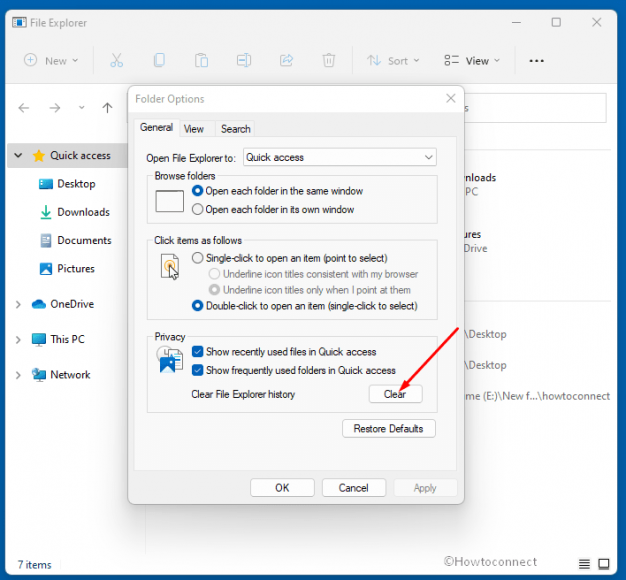Screen dimensions: 626x580
Task: Open the See more ellipsis menu
Action: 536,61
